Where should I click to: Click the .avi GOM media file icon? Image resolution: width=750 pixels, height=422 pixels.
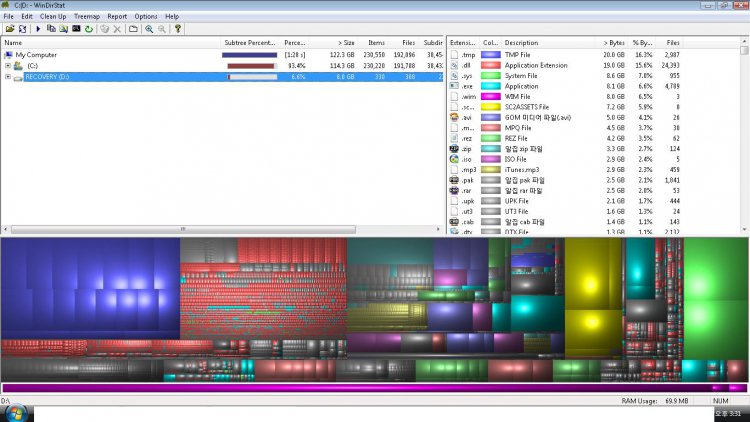pos(454,117)
